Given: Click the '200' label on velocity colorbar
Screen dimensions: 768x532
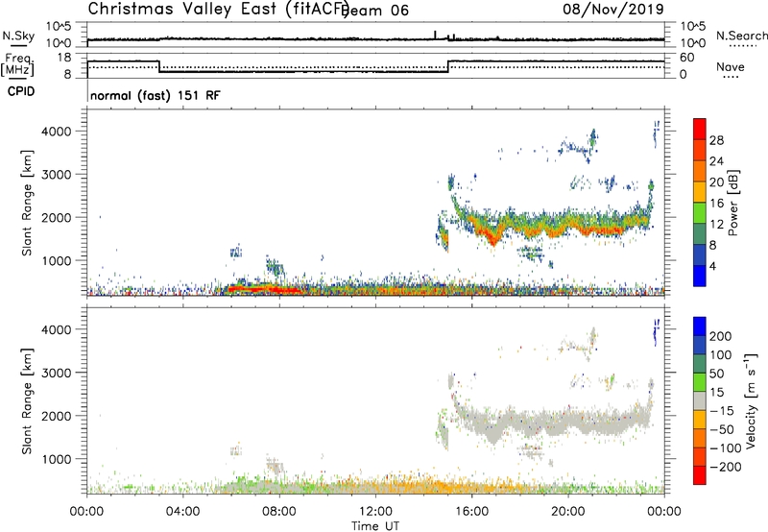Looking at the screenshot, I should coord(721,336).
